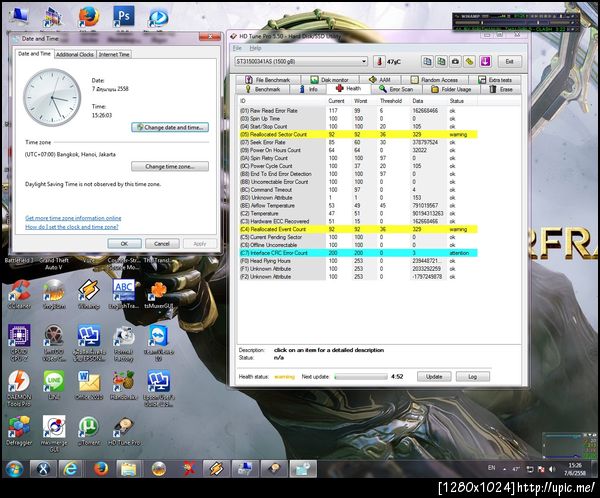Click the EN language indicator in taskbar

pyautogui.click(x=492, y=468)
